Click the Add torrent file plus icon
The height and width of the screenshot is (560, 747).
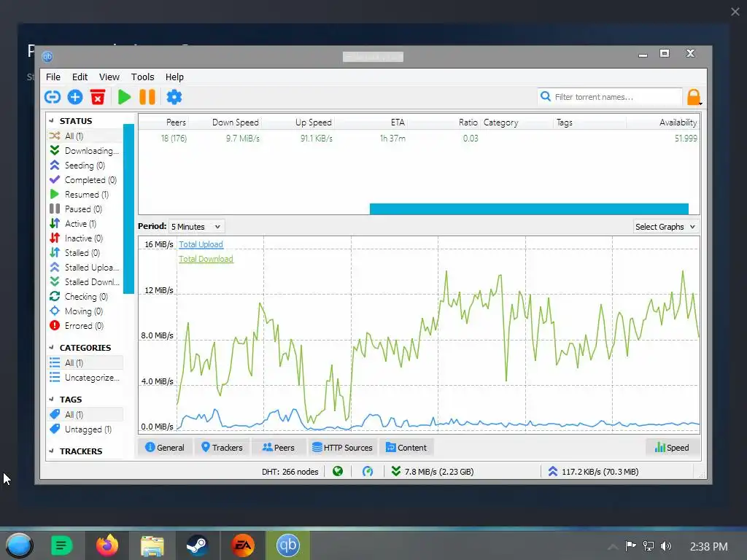coord(75,97)
